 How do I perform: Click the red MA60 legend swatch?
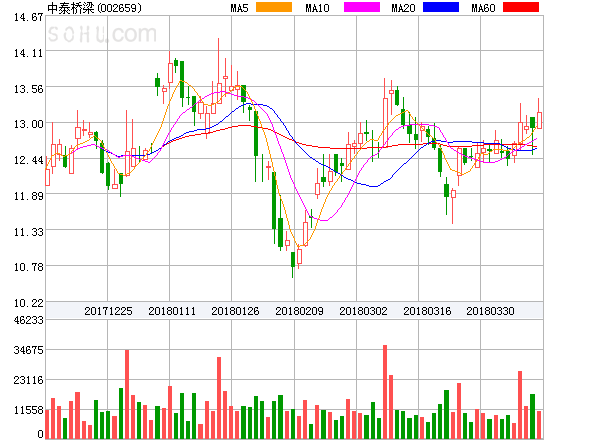tap(521, 7)
